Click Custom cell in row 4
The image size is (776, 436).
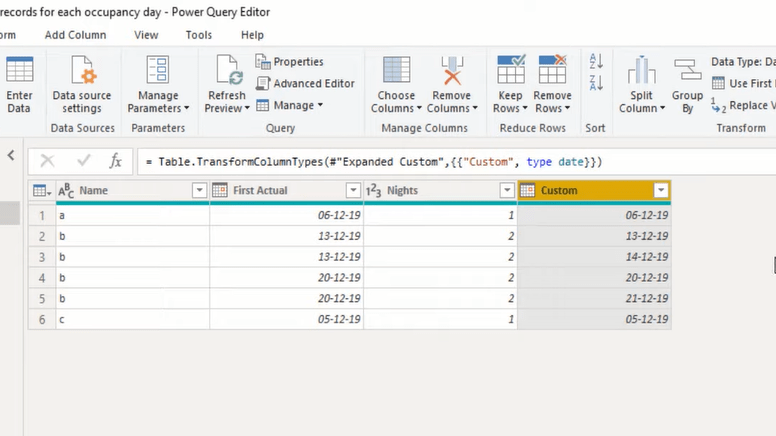pos(594,278)
